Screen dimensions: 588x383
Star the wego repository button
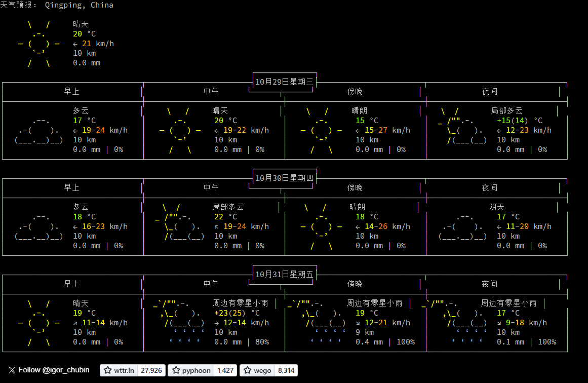257,370
